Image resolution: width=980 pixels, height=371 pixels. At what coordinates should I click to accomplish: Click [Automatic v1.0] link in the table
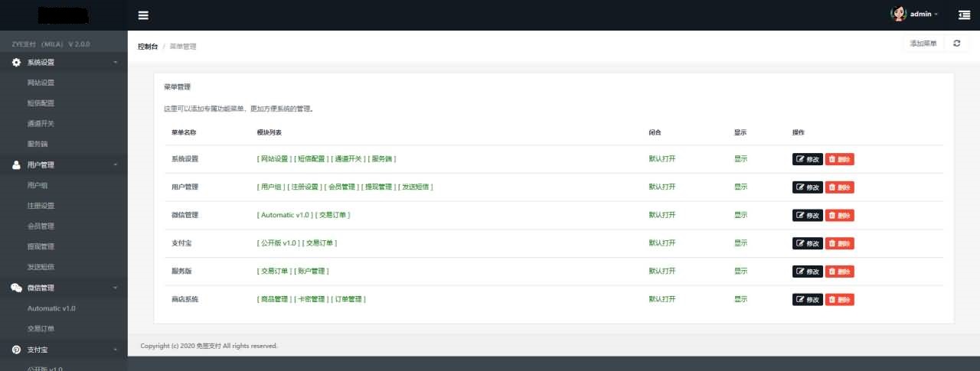[x=286, y=216]
